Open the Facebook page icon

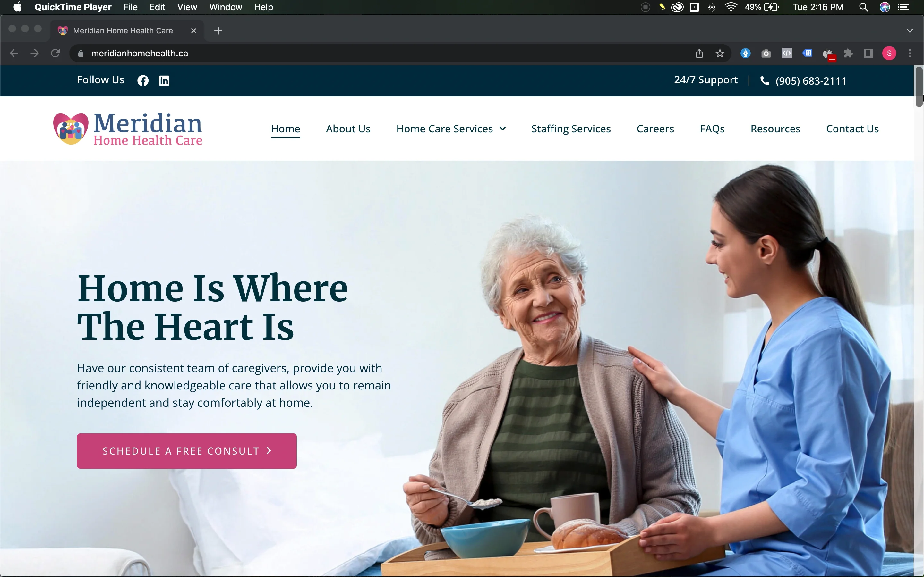[x=143, y=80]
